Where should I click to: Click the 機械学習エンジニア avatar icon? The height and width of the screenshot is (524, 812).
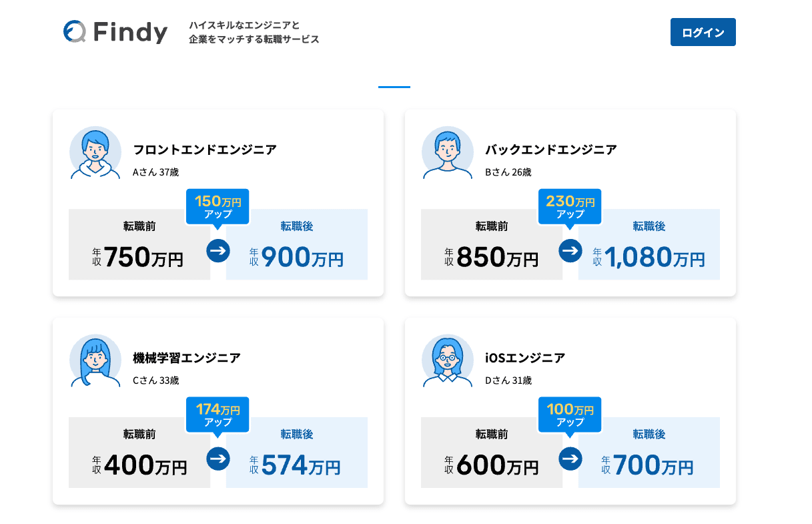click(95, 361)
